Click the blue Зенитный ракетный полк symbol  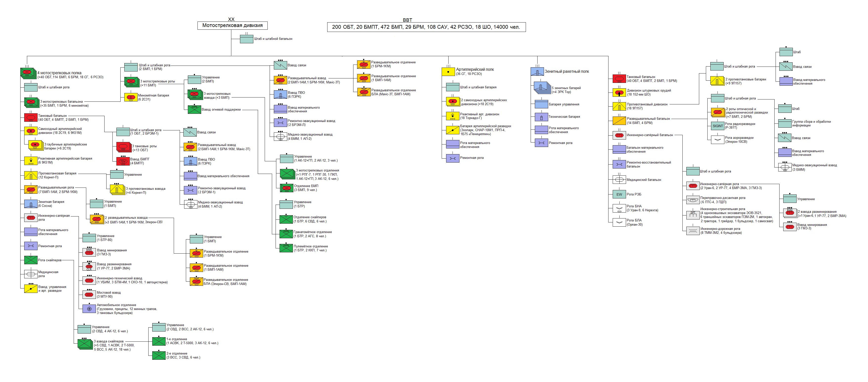pos(537,72)
